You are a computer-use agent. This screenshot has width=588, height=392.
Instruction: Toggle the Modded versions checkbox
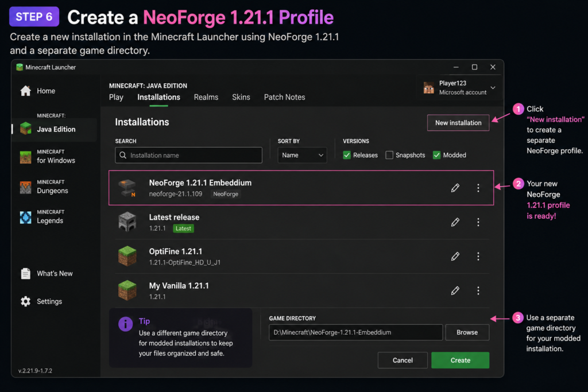(436, 155)
